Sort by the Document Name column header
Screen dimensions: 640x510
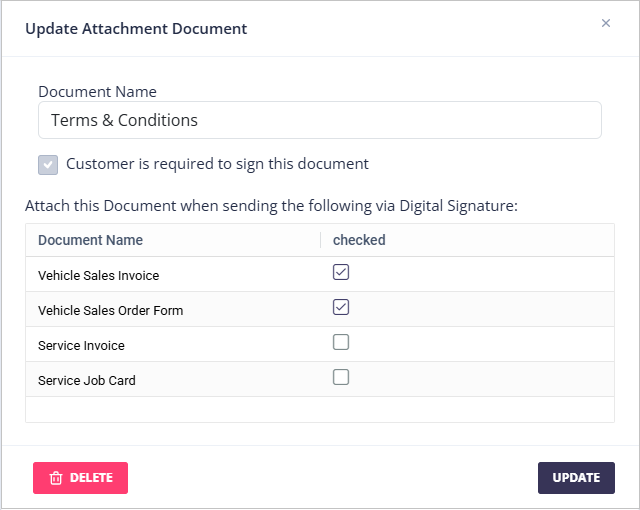click(x=90, y=240)
